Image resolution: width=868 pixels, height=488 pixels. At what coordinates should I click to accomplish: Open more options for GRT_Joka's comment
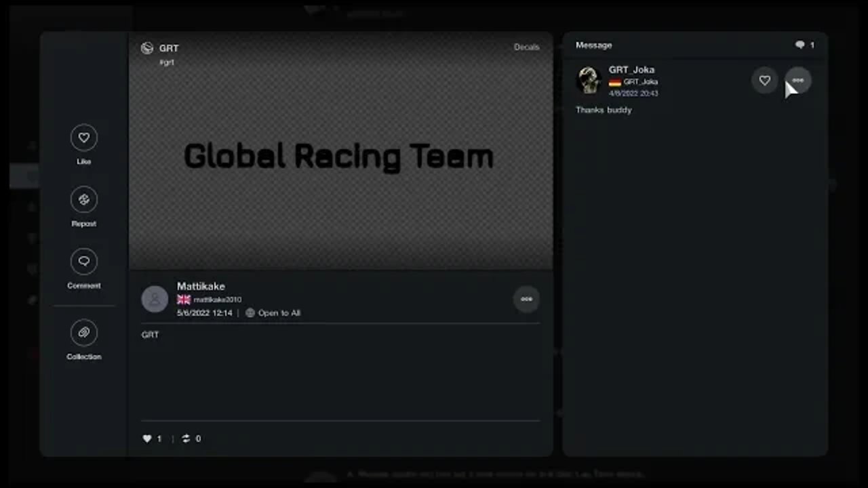797,81
